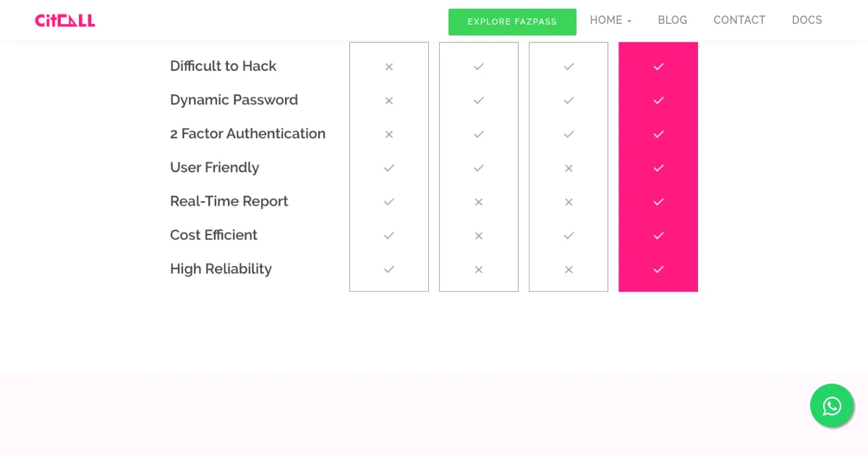Click the Citcall logo
Image resolution: width=868 pixels, height=456 pixels.
pos(65,20)
